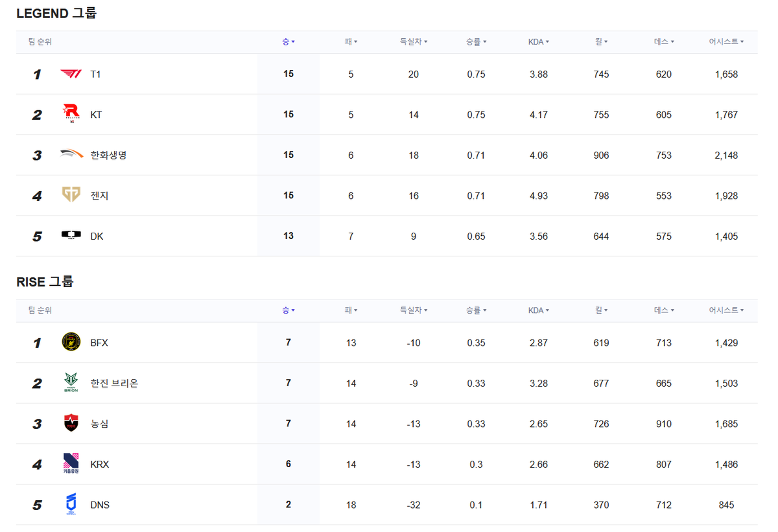Click the DNS team logo

click(x=71, y=505)
